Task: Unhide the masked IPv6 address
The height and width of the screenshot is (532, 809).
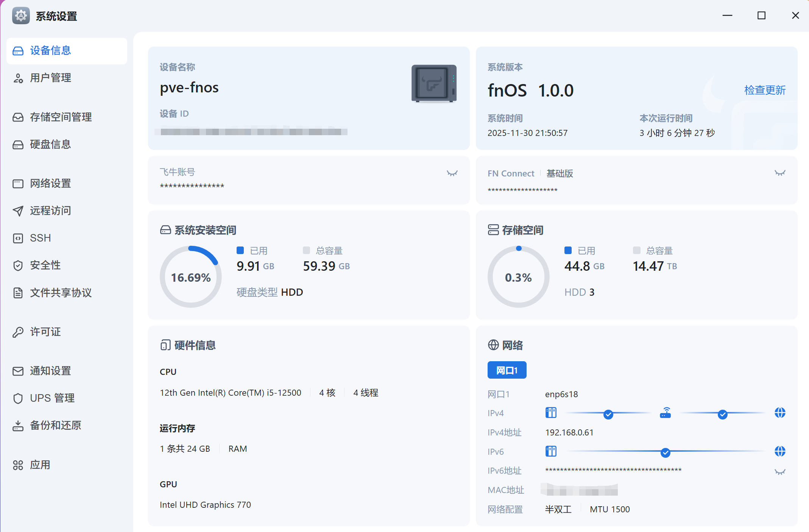Action: point(780,472)
